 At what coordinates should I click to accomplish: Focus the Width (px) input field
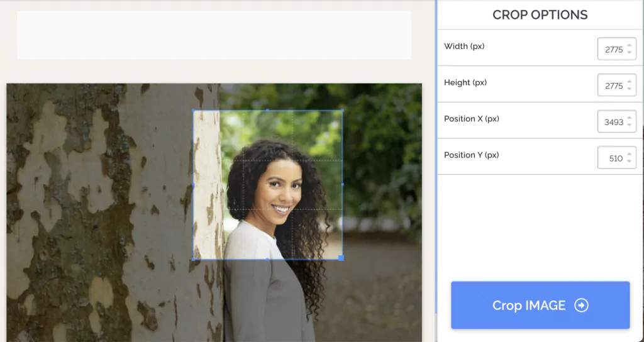[x=616, y=49]
